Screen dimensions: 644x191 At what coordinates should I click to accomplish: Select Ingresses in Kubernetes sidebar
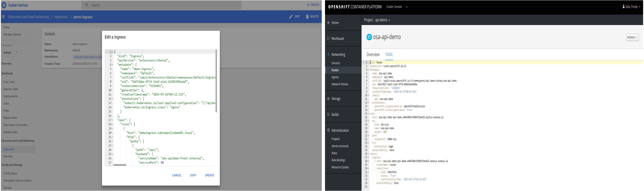point(9,149)
